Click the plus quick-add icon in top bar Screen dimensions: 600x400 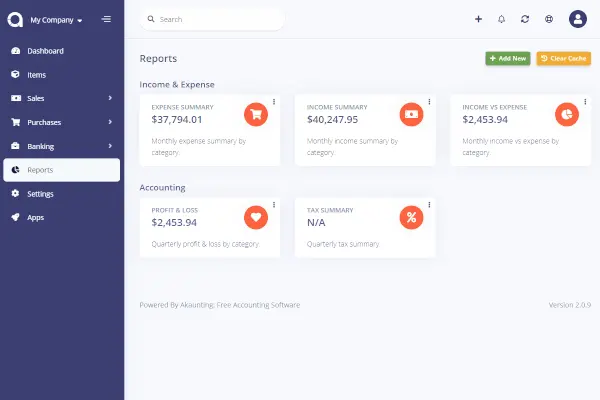[x=478, y=19]
